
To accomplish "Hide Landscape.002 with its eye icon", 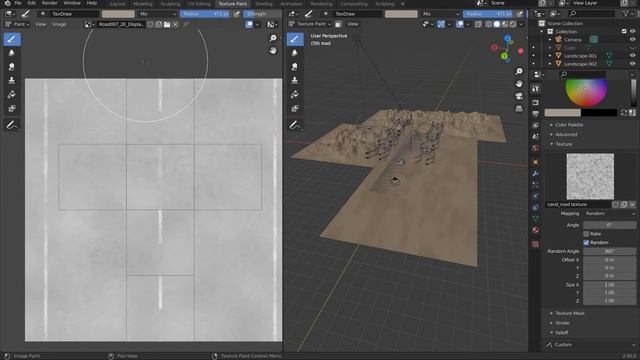I will pyautogui.click(x=632, y=64).
